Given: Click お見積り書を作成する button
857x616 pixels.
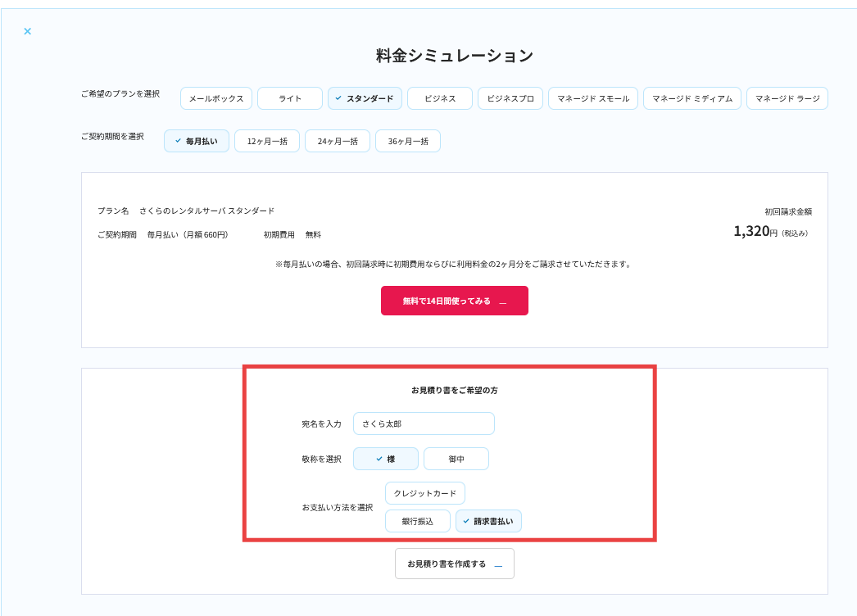Looking at the screenshot, I should [455, 564].
